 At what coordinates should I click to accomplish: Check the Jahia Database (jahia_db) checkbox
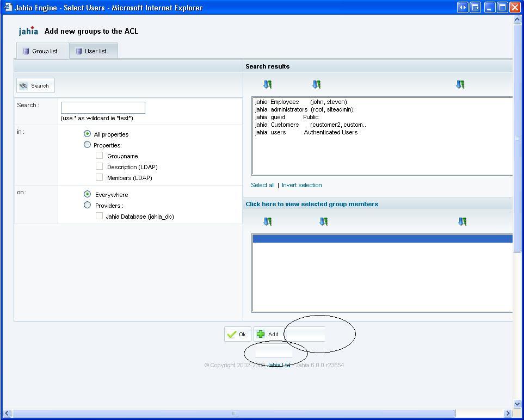(x=99, y=216)
